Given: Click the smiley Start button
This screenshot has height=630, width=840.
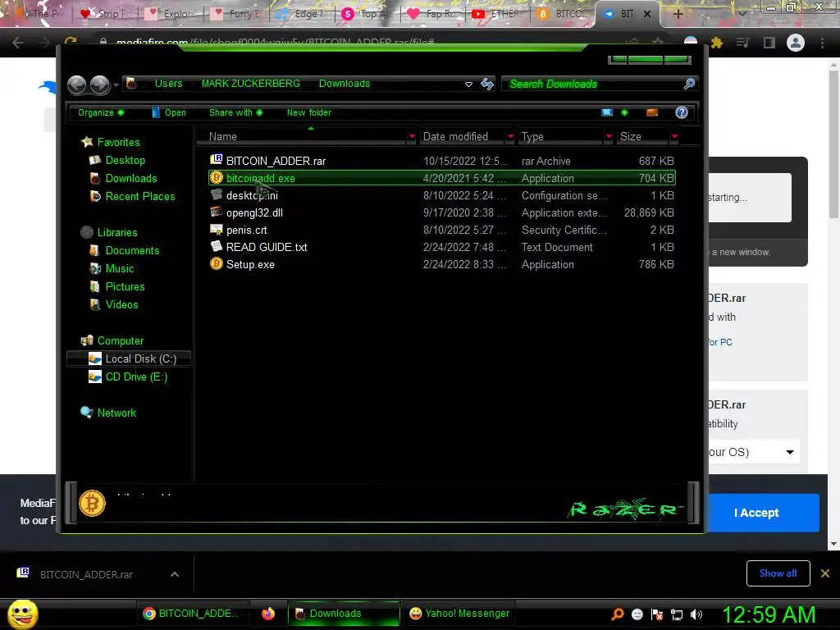Looking at the screenshot, I should (22, 614).
